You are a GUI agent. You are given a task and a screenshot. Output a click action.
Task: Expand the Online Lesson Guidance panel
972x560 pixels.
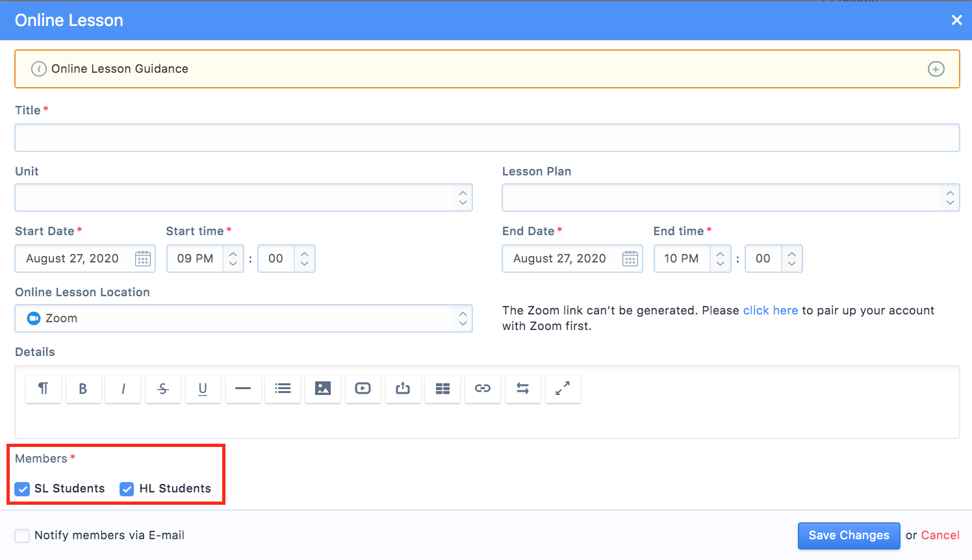936,69
